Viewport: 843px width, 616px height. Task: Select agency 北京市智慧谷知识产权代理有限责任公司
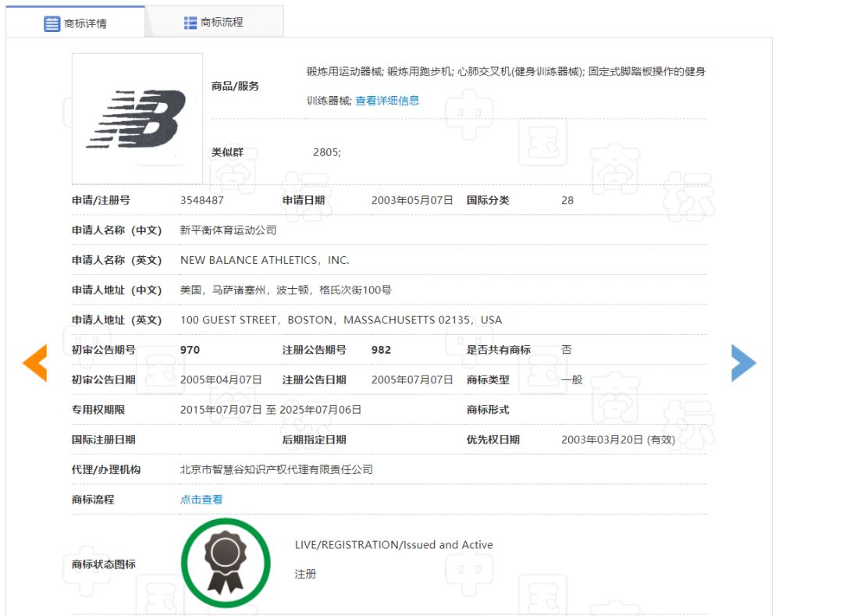(x=276, y=469)
